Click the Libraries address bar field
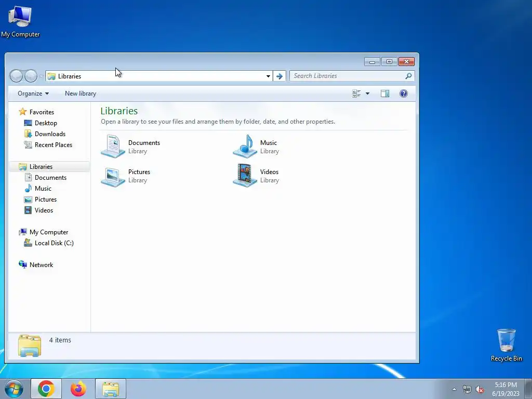Screen dimensions: 532x399 pyautogui.click(x=159, y=76)
